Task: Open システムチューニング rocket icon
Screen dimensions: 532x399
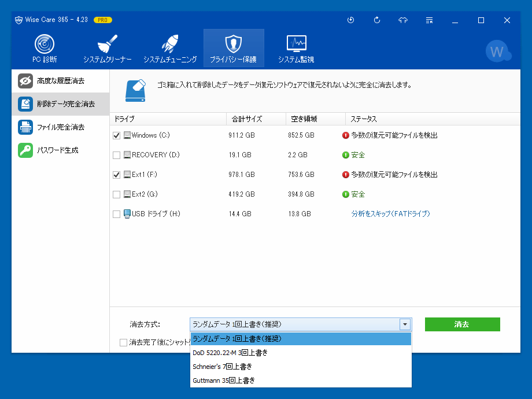Action: click(x=170, y=48)
